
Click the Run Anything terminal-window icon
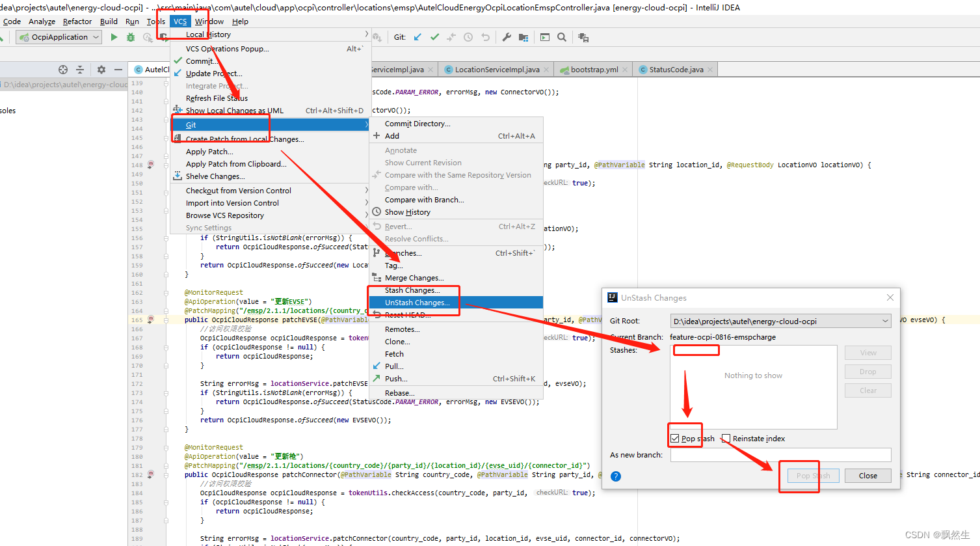[545, 37]
